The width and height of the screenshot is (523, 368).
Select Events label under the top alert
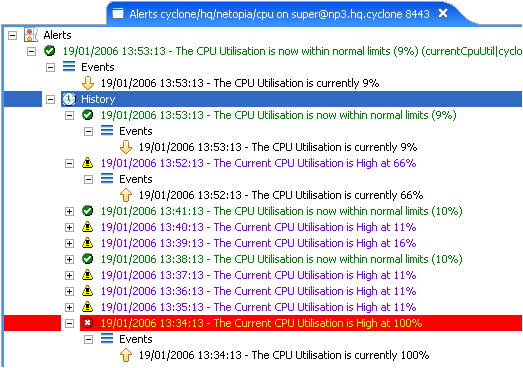pos(98,67)
